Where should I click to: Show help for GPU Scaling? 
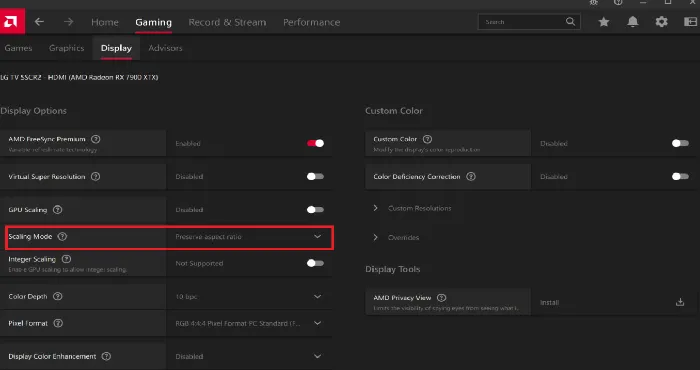58,210
